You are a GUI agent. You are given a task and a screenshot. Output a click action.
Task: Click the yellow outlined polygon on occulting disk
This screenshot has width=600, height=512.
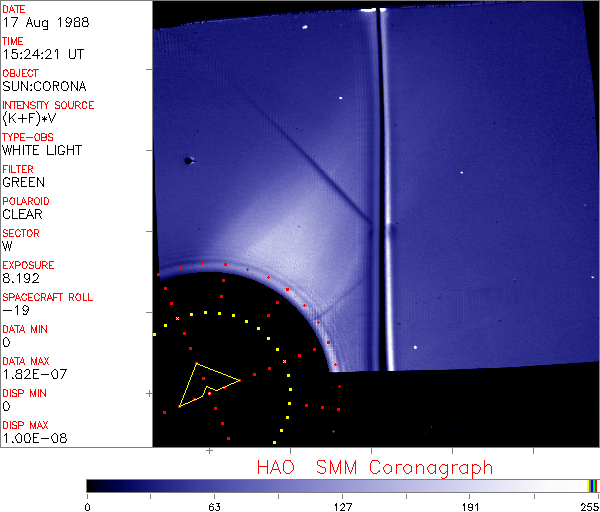pyautogui.click(x=209, y=385)
